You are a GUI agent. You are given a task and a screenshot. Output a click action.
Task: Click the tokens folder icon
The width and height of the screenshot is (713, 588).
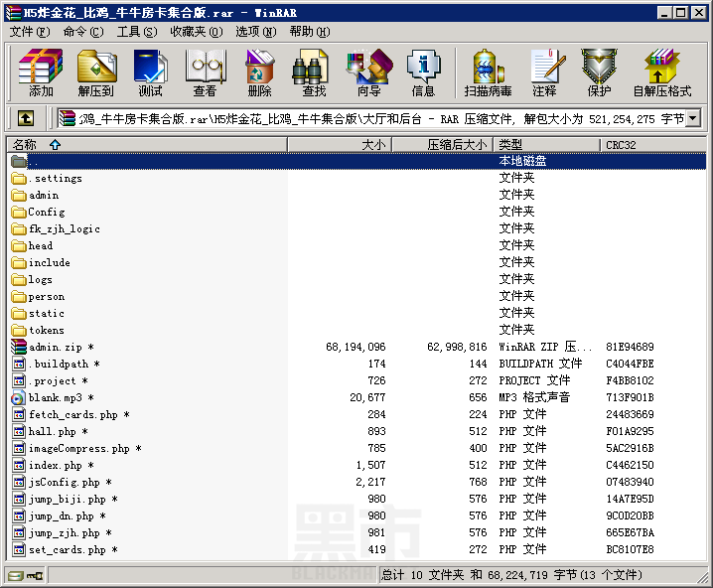tap(19, 330)
